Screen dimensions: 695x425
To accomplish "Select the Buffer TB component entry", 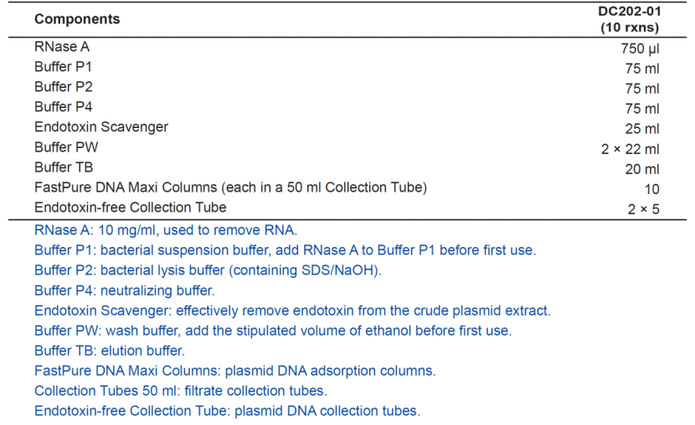I will click(x=64, y=167).
